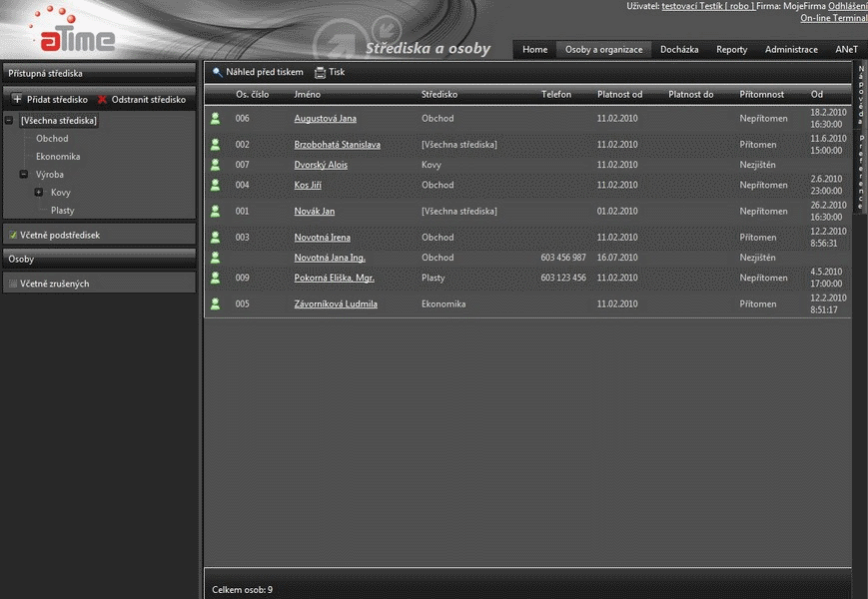The height and width of the screenshot is (599, 868).
Task: Open the vertical Preference side tab
Action: 861,172
